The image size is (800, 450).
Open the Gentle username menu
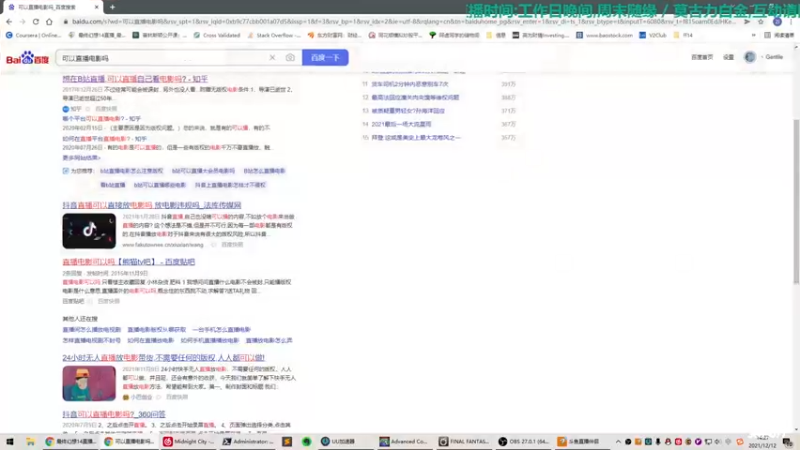(x=773, y=57)
